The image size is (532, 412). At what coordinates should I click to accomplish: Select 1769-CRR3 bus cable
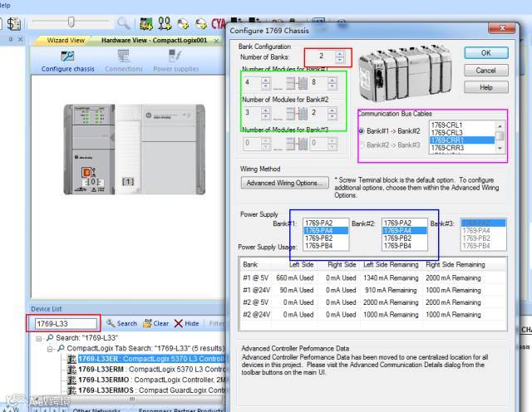click(x=462, y=148)
